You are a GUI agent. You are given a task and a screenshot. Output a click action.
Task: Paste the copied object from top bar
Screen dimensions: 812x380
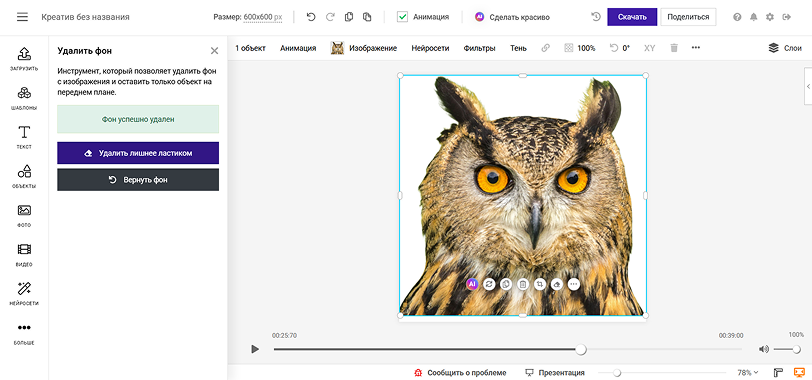367,17
